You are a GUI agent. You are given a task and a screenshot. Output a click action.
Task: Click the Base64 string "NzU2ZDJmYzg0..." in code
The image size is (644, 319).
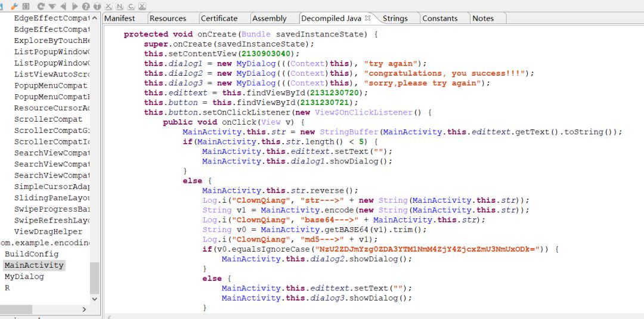click(x=427, y=249)
